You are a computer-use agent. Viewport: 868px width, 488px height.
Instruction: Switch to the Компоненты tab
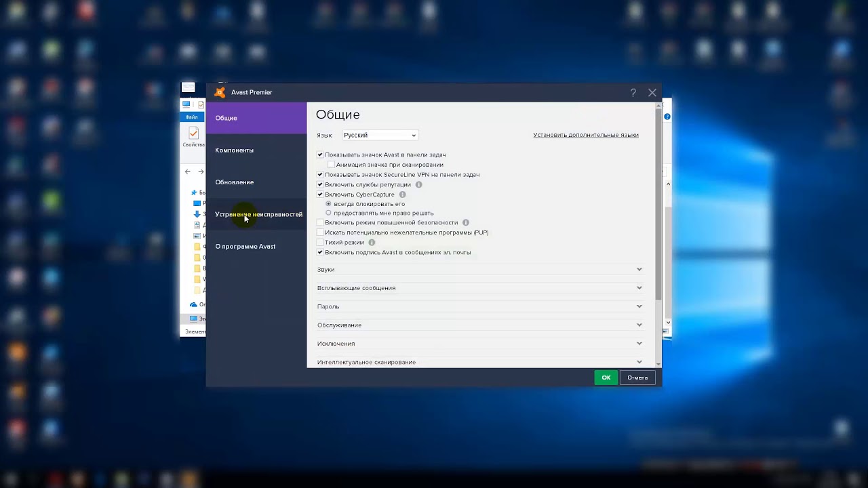click(256, 150)
